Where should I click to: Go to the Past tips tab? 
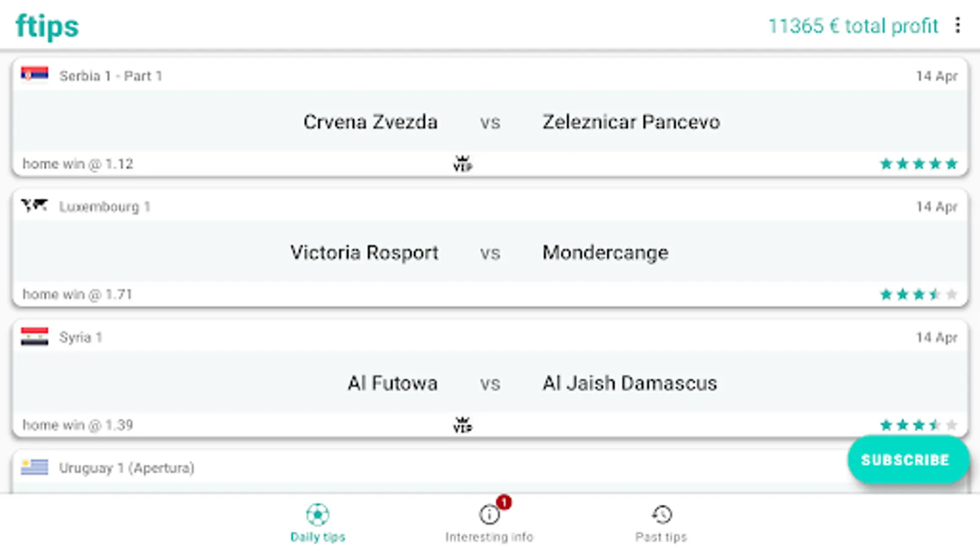tap(661, 522)
